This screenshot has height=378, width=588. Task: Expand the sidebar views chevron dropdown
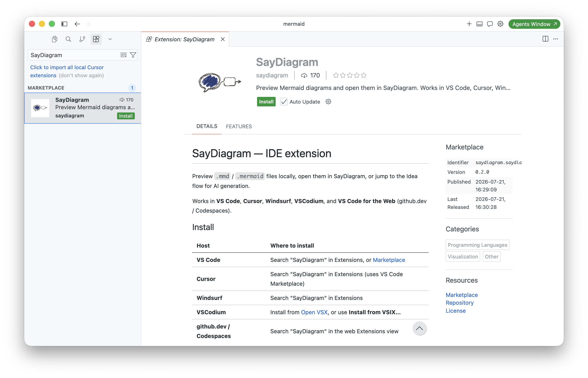click(110, 39)
